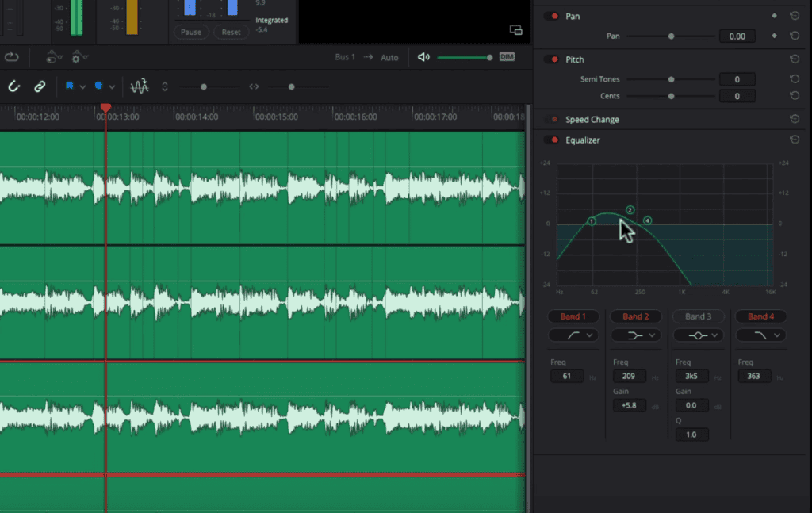Screen dimensions: 812x513
Task: Click the horizontal zoom arrows icon
Action: coord(254,86)
